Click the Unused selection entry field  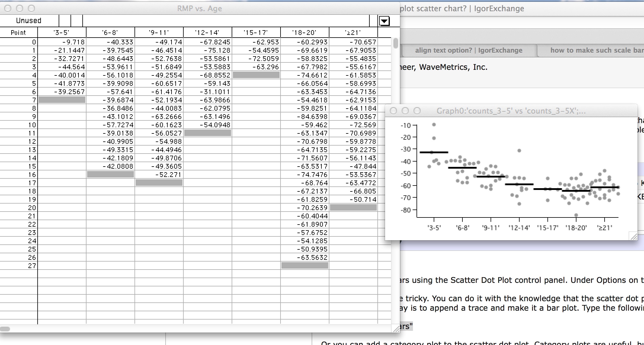pyautogui.click(x=29, y=20)
